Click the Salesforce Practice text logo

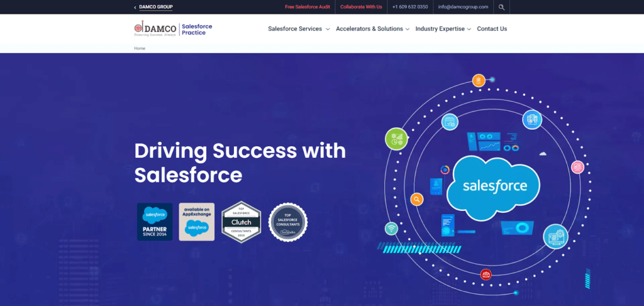tap(197, 29)
